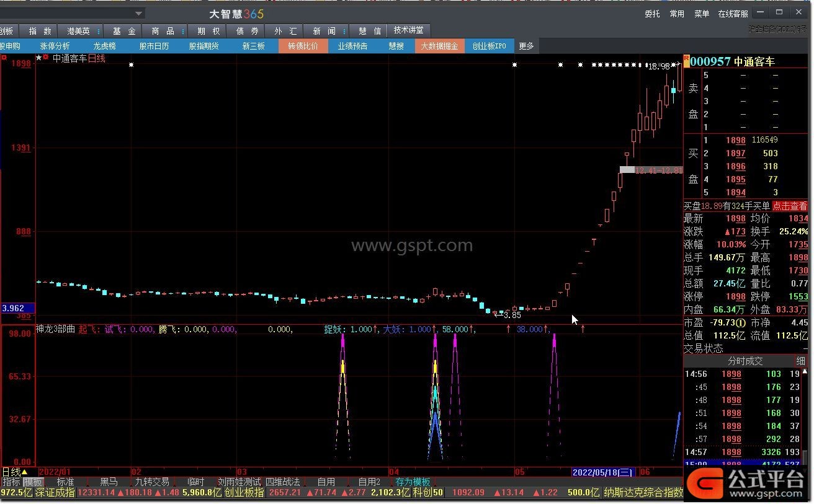This screenshot has width=814, height=504.
Task: Switch to the 债券 tab
Action: point(247,31)
